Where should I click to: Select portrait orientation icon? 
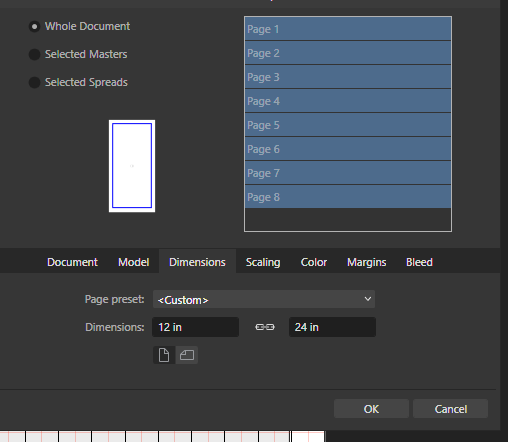[164, 355]
